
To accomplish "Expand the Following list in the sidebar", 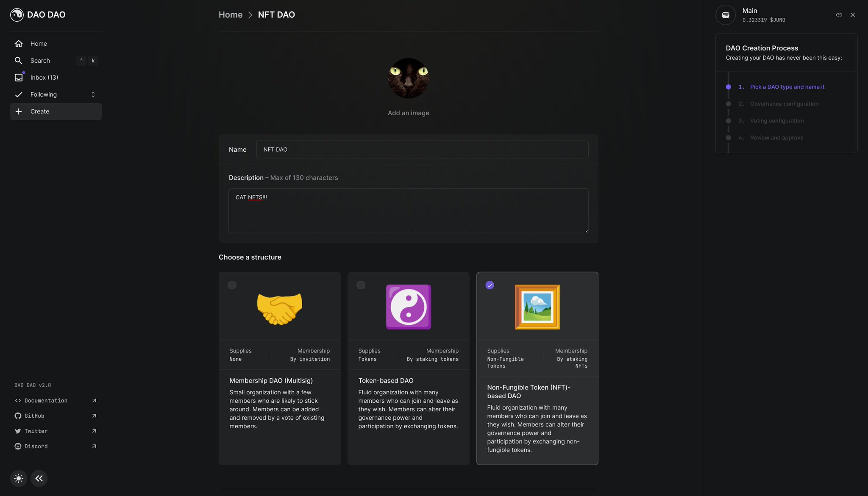I will pyautogui.click(x=93, y=94).
